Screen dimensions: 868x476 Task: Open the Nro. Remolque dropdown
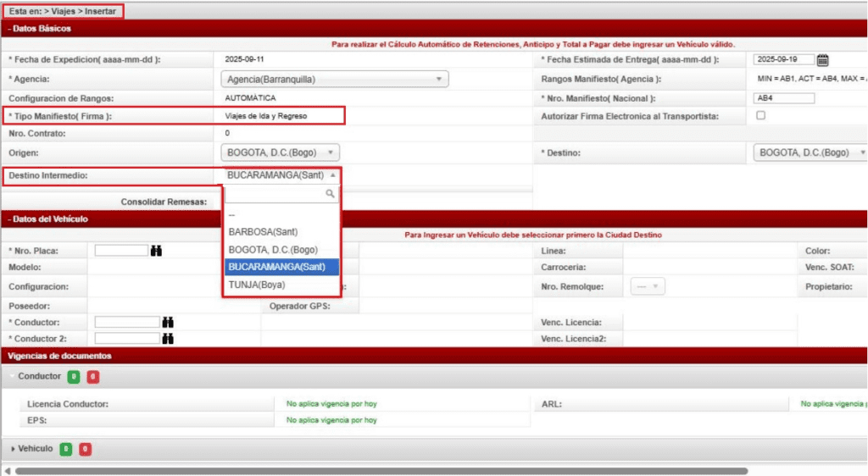coord(647,286)
